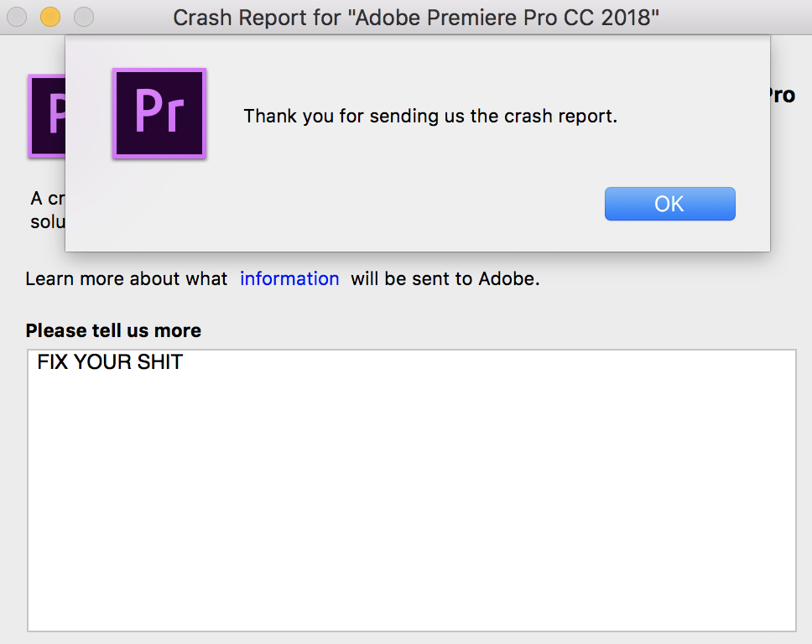Viewport: 812px width, 644px height.
Task: Click the grey close button in title bar
Action: coord(17,16)
